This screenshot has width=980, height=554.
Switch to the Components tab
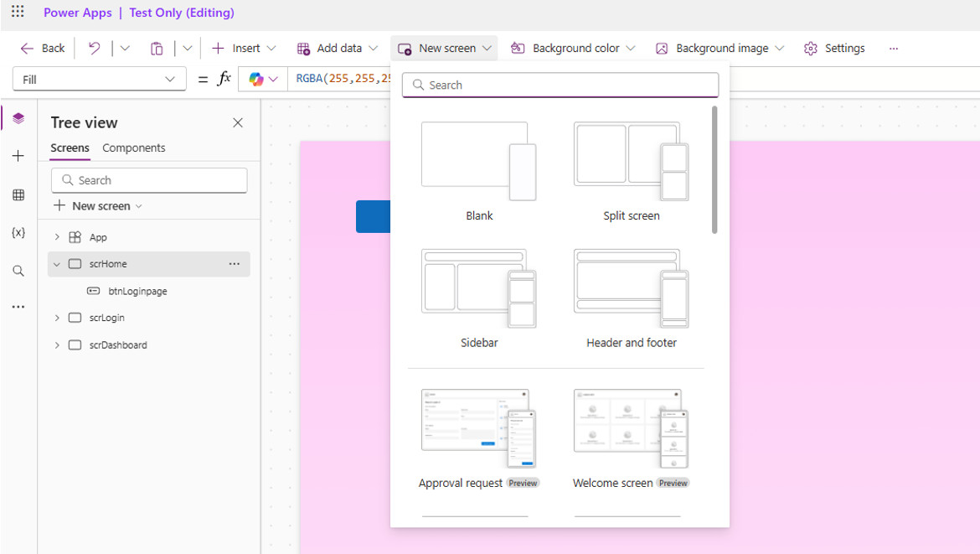coord(133,148)
